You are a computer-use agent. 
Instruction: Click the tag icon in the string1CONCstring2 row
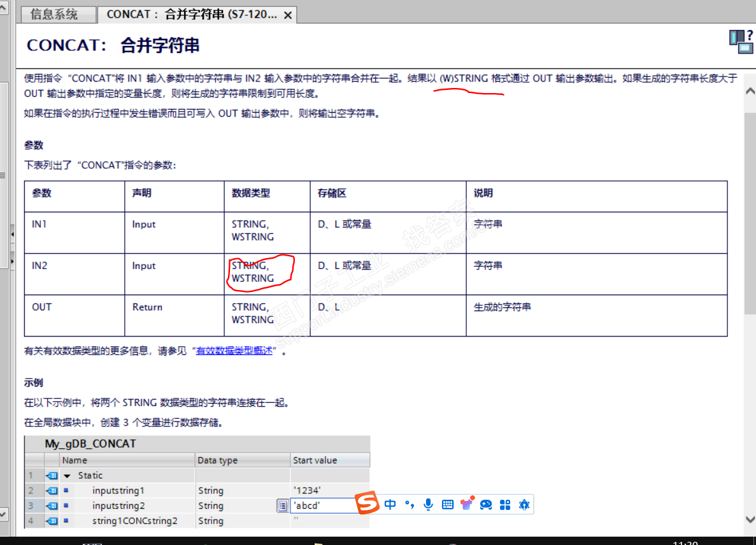coord(52,521)
